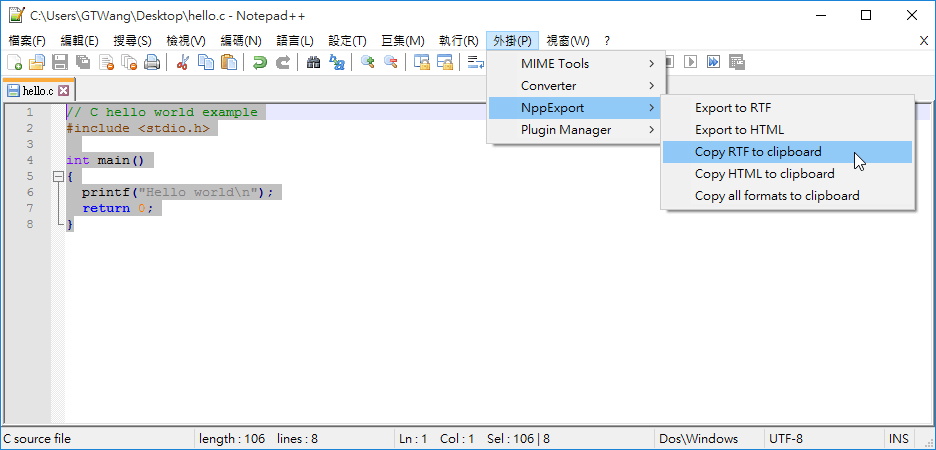Click the C source file status label
Image resolution: width=936 pixels, height=450 pixels.
point(37,439)
